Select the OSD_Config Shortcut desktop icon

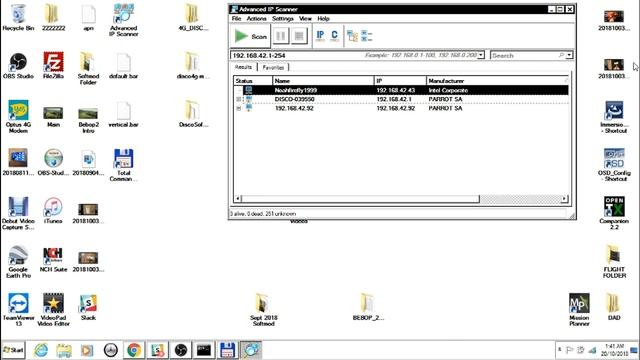pos(614,165)
